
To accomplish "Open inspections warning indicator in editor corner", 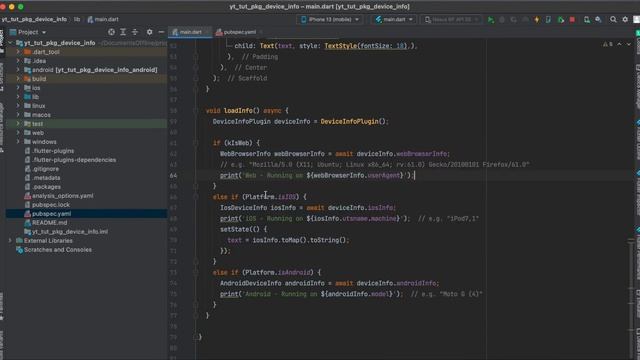I will coord(608,44).
